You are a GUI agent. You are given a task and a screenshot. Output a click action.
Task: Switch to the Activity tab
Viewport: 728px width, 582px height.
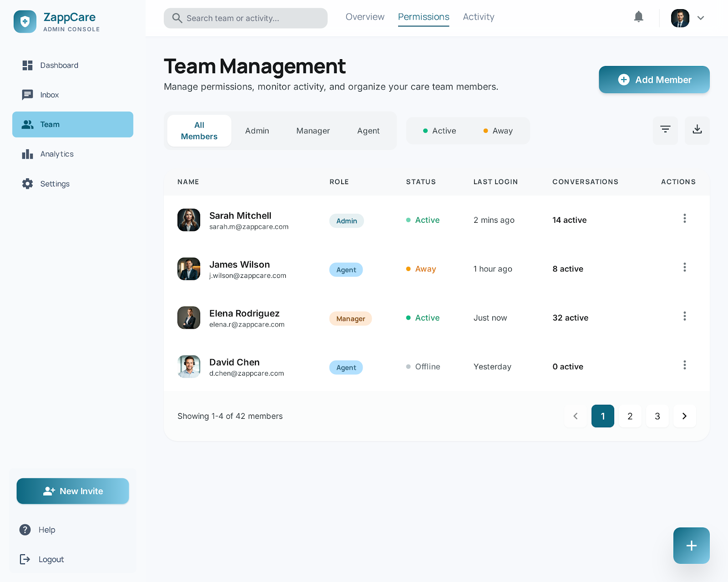[x=478, y=17]
